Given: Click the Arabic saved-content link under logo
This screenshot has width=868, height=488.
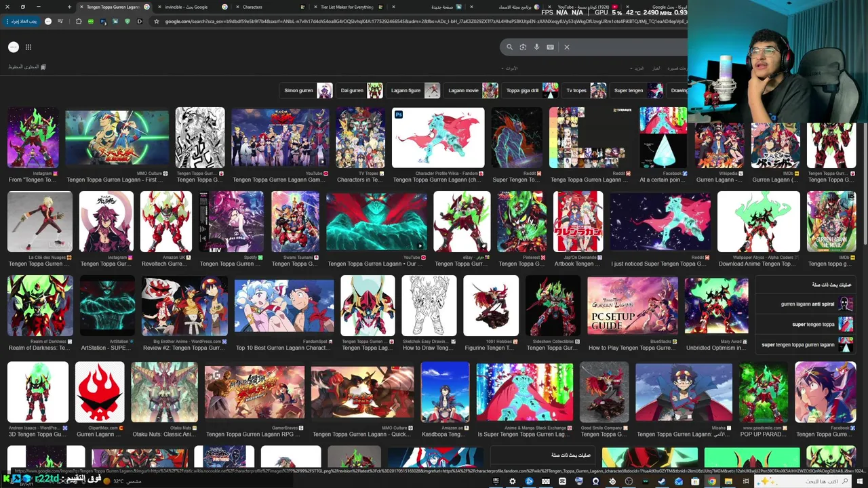Looking at the screenshot, I should 27,66.
